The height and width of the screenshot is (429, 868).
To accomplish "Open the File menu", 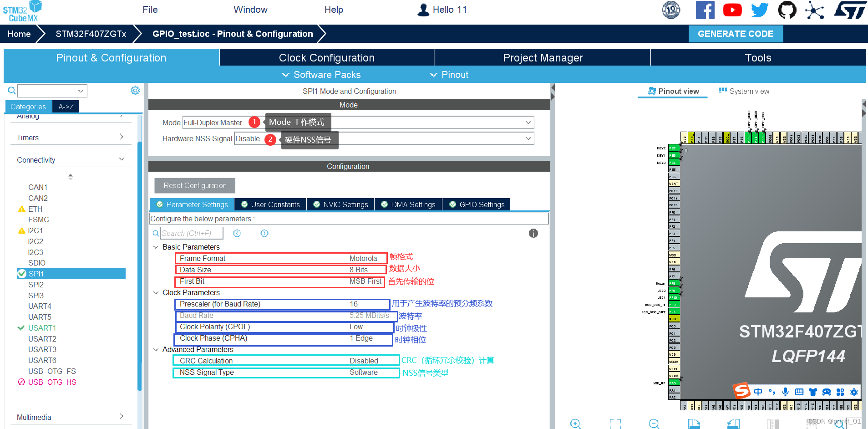I will pos(150,10).
